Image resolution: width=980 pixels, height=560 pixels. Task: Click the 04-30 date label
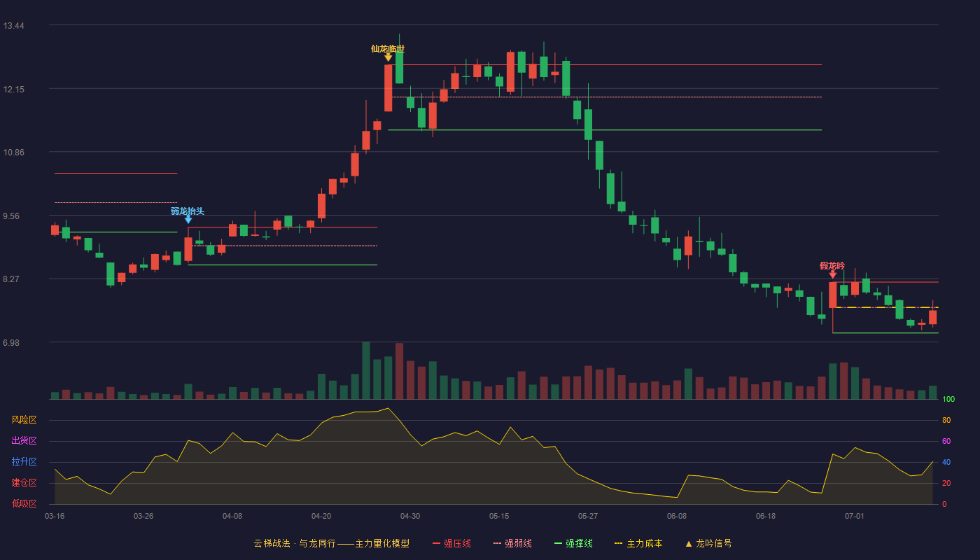point(410,516)
